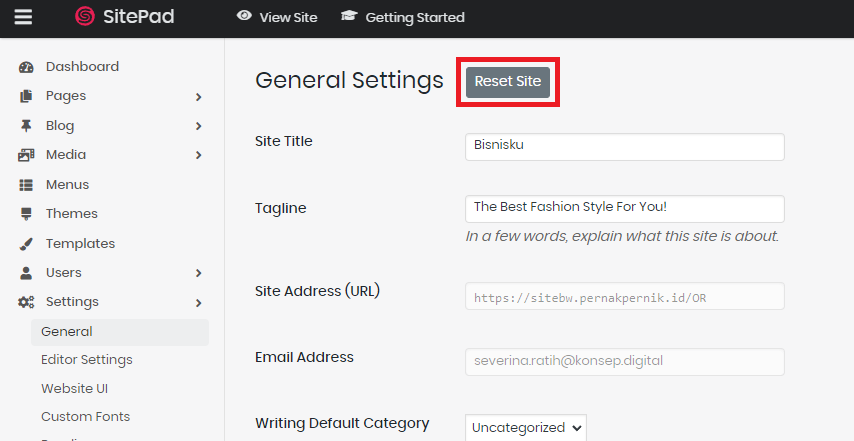This screenshot has height=441, width=854.
Task: Click the hamburger menu icon
Action: (22, 17)
